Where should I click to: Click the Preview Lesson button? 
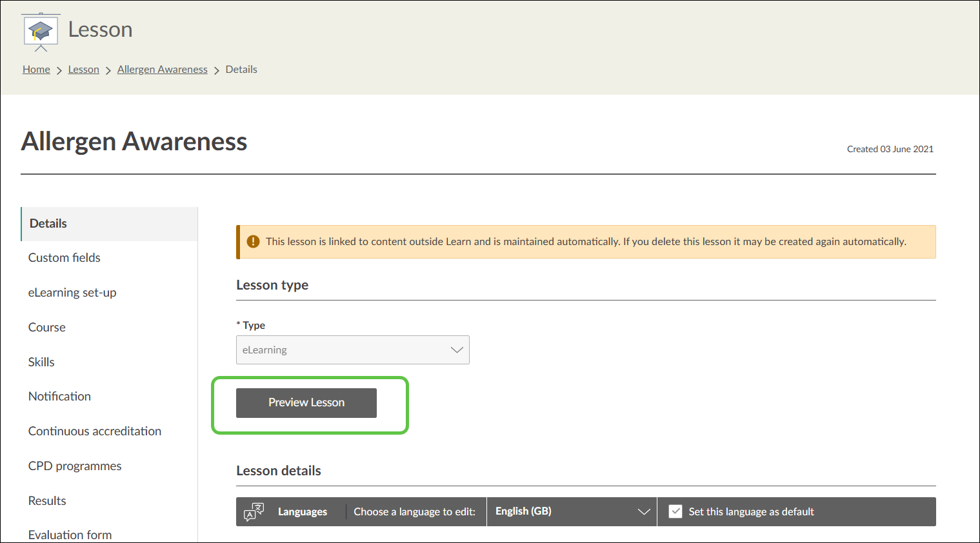306,403
